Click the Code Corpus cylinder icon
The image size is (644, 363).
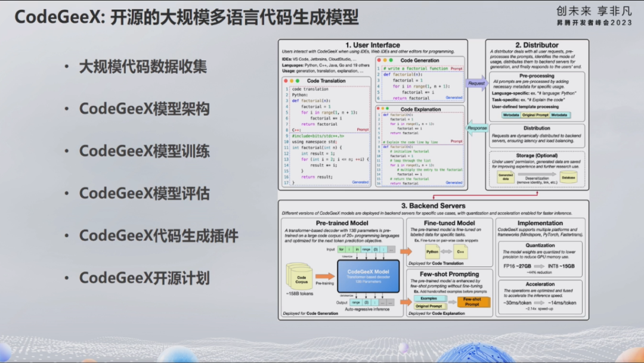pyautogui.click(x=300, y=277)
